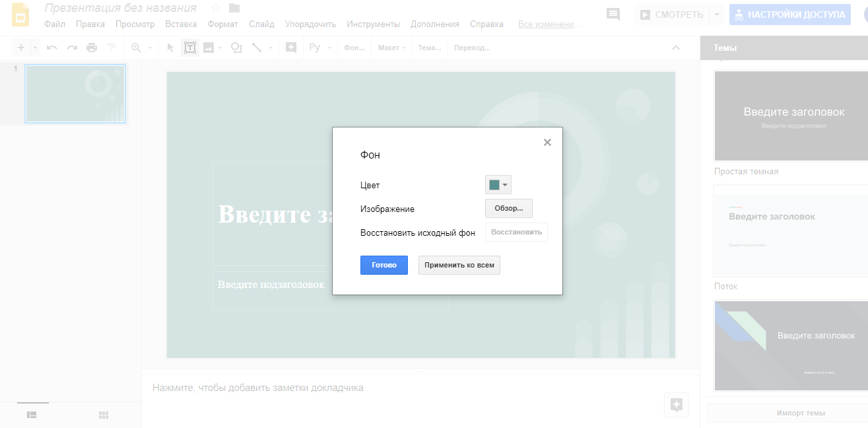Click the teal background color swatch
The image size is (868, 428).
coord(495,184)
